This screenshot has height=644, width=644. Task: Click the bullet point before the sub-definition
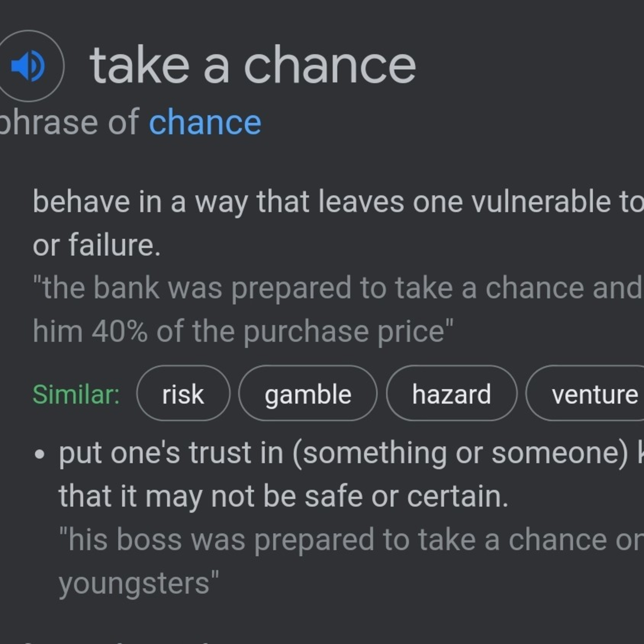pyautogui.click(x=39, y=454)
